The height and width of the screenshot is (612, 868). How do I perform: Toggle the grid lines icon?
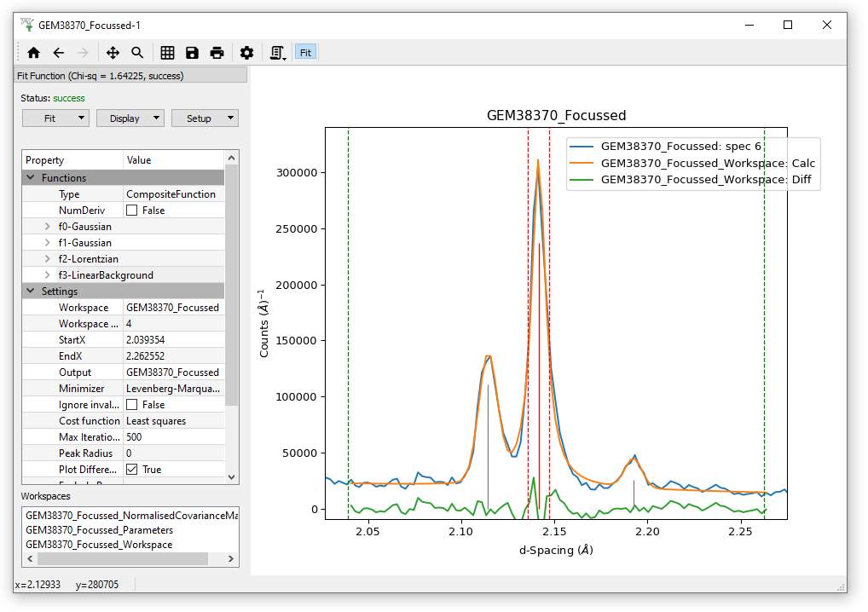(x=167, y=53)
